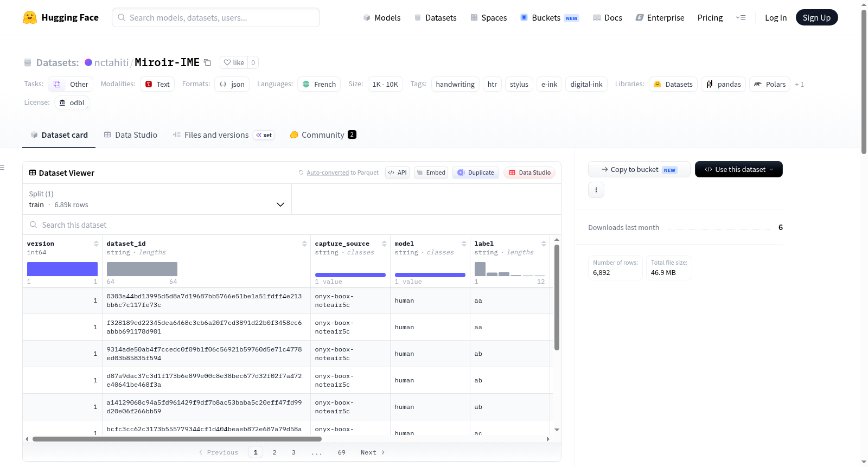
Task: Open the API code icon button
Action: 397,172
